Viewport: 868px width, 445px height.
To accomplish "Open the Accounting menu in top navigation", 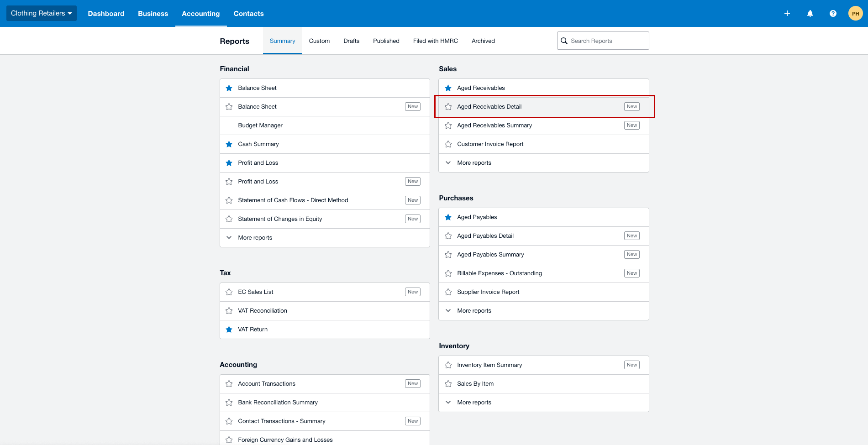I will pyautogui.click(x=201, y=14).
